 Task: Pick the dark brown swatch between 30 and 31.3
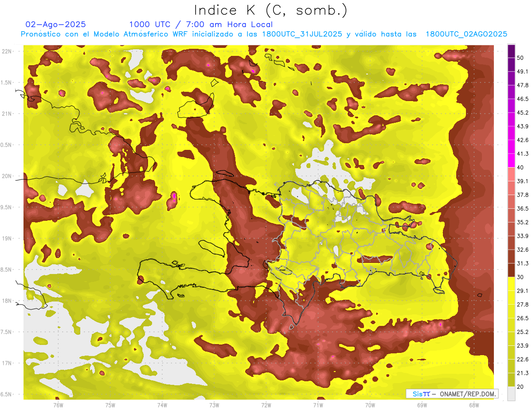[512, 270]
